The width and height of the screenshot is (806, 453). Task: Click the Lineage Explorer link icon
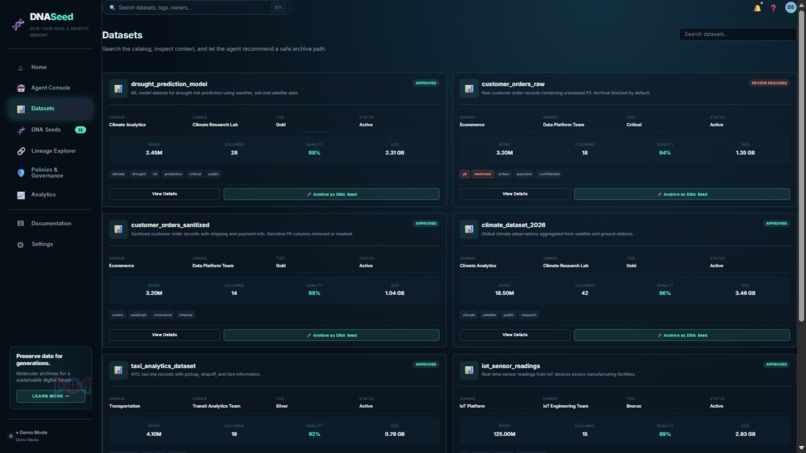21,151
